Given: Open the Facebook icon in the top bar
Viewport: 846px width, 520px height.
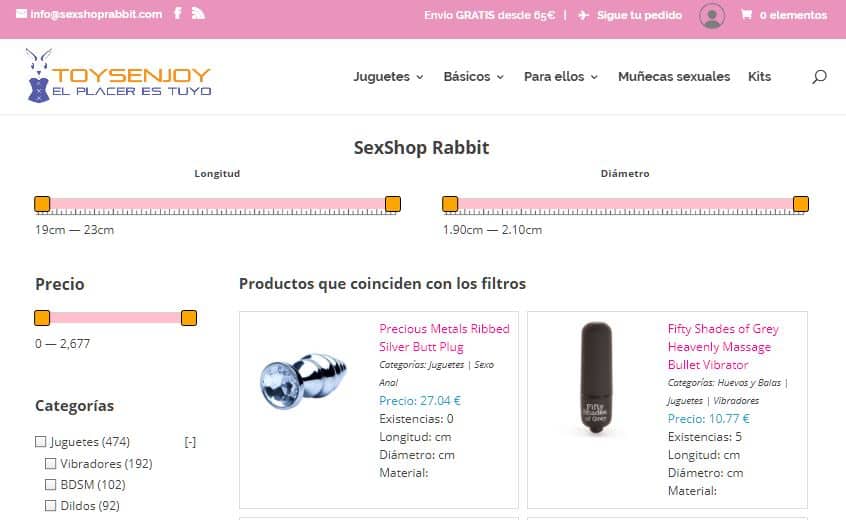Looking at the screenshot, I should [178, 13].
